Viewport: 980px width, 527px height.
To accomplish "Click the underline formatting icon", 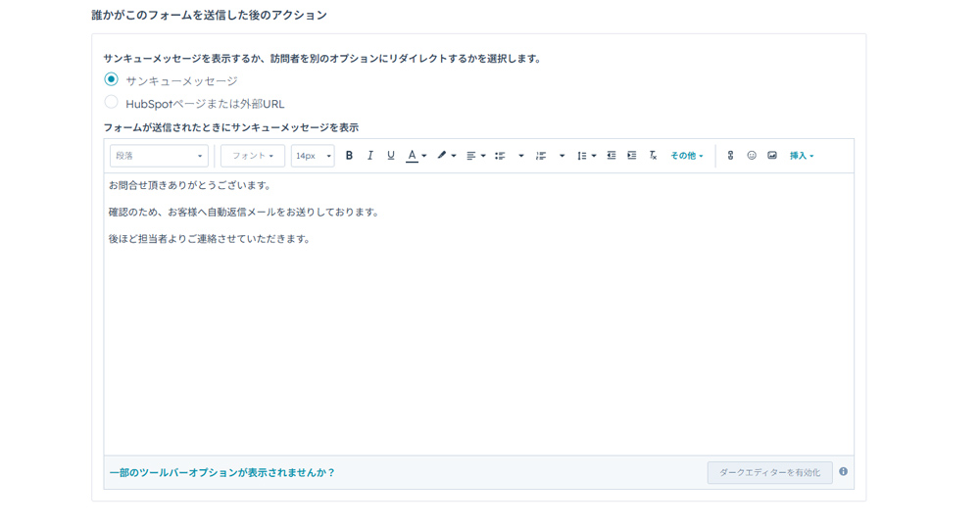I will (390, 156).
